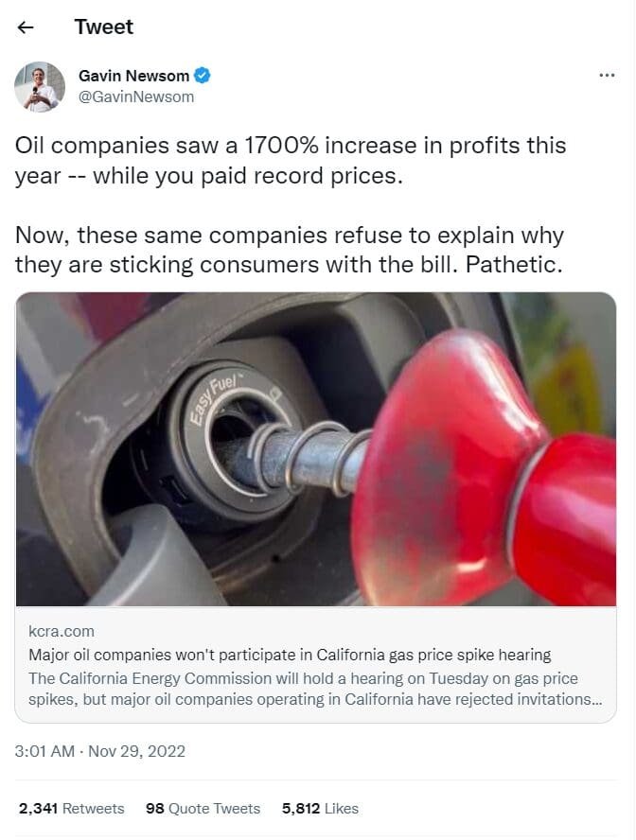Navigate back using the arrow icon
This screenshot has height=840, width=636.
click(x=25, y=27)
